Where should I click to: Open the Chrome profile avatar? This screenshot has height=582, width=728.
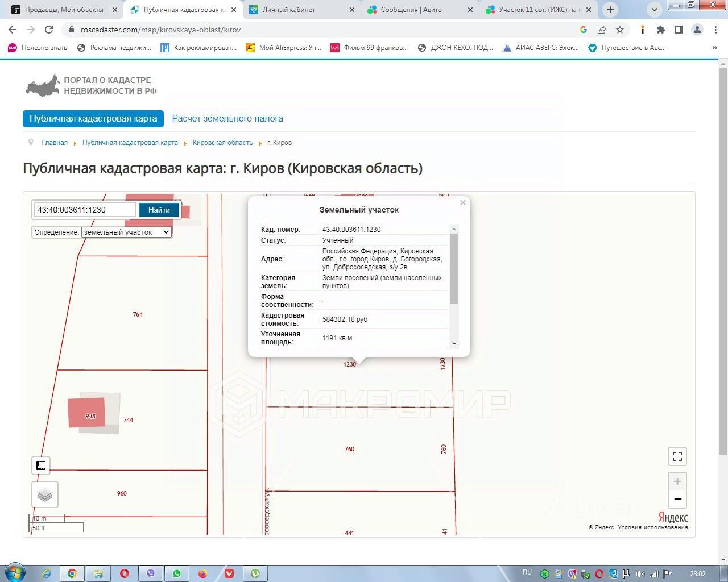697,30
